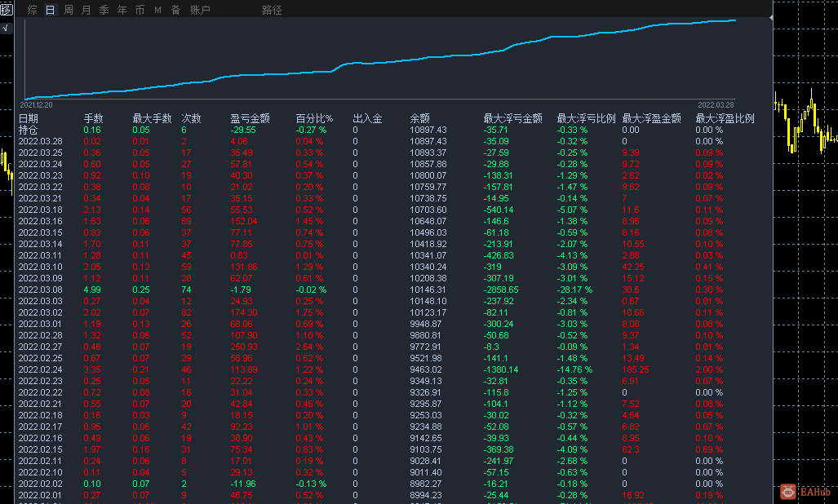Image resolution: width=838 pixels, height=504 pixels.
Task: Click percentage 1.75 % in 2022.03.02 row
Action: click(x=309, y=313)
